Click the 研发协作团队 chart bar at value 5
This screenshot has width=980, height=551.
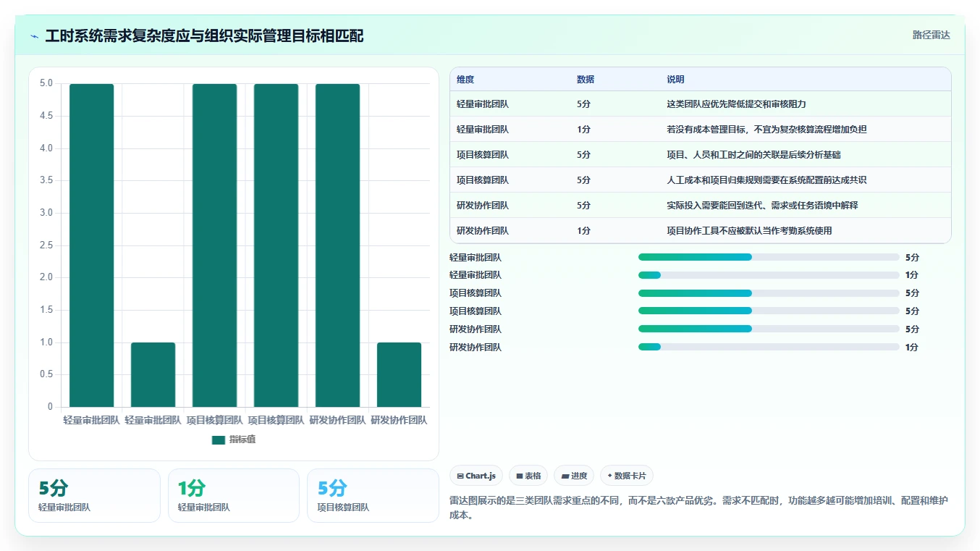point(337,245)
